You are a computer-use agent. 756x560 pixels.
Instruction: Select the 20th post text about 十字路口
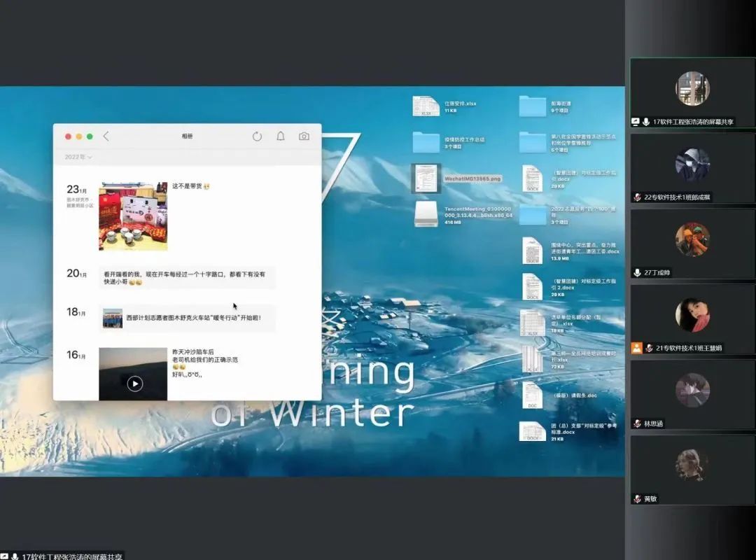coord(186,278)
